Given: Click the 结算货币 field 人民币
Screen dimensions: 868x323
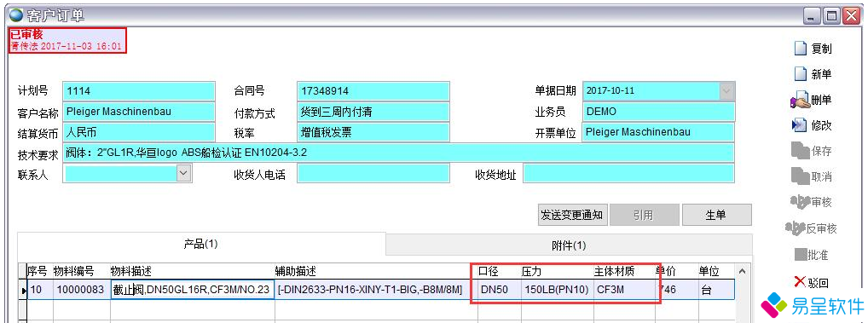Looking at the screenshot, I should pyautogui.click(x=138, y=132).
